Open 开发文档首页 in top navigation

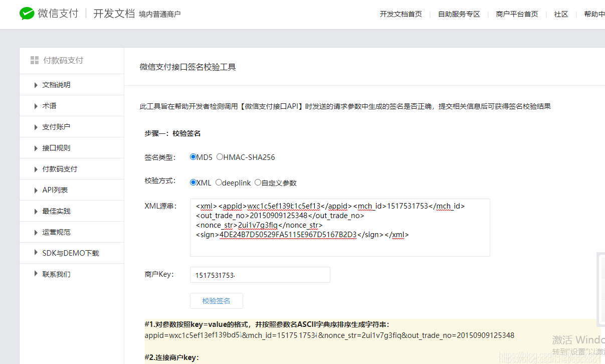[400, 14]
